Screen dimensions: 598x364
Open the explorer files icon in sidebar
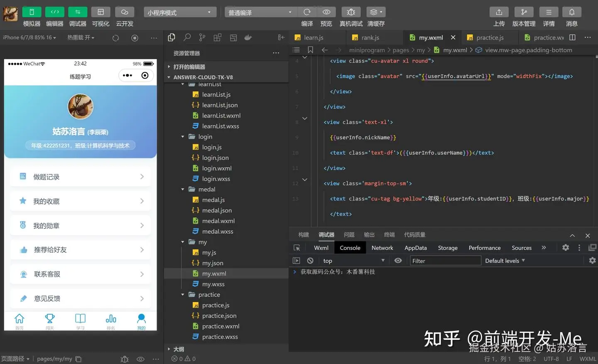point(172,37)
